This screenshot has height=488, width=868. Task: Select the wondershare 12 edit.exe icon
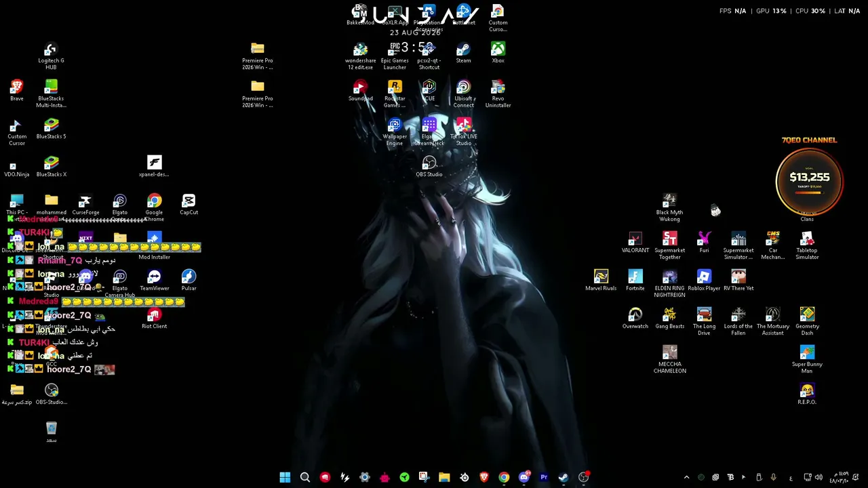click(x=360, y=56)
